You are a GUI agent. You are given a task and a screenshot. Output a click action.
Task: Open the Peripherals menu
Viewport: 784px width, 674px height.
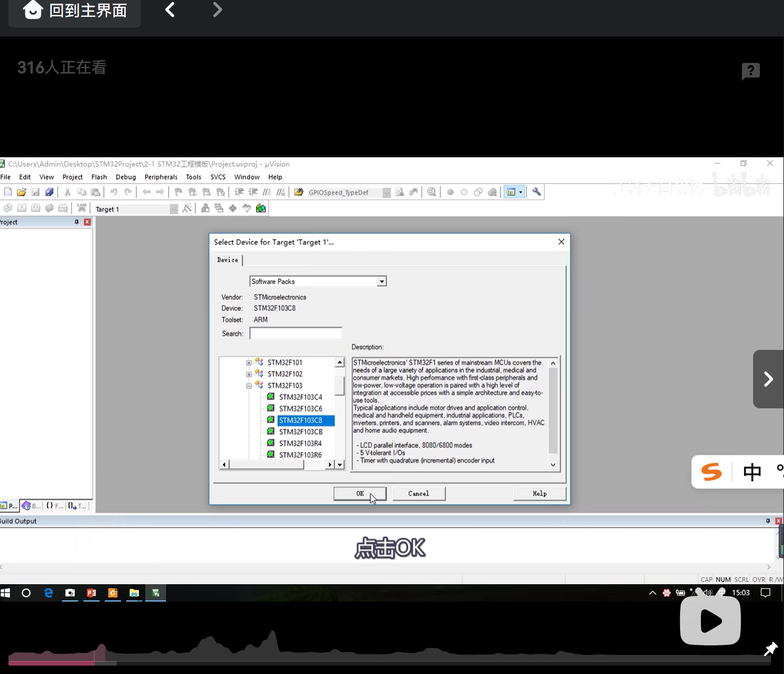click(x=161, y=177)
